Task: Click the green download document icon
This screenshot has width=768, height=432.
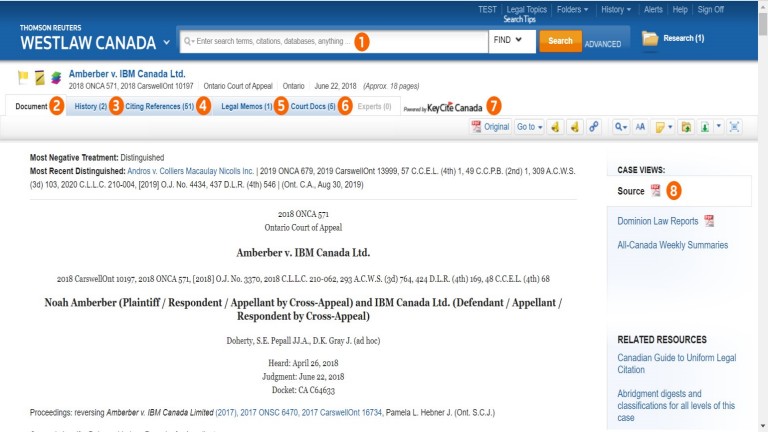Action: pos(704,127)
